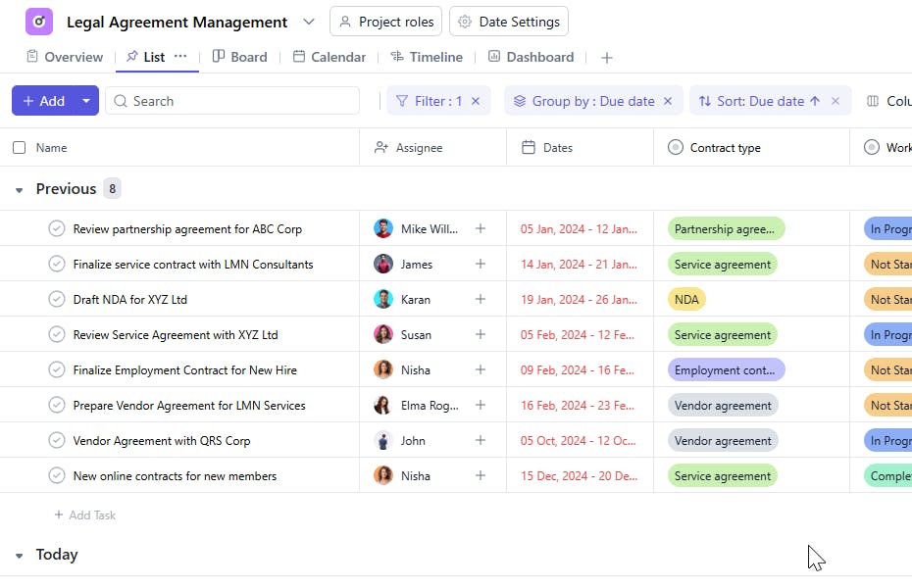Tick the select-all checkbox beside the Name header
Screen dimensions: 912x588
[x=20, y=148]
